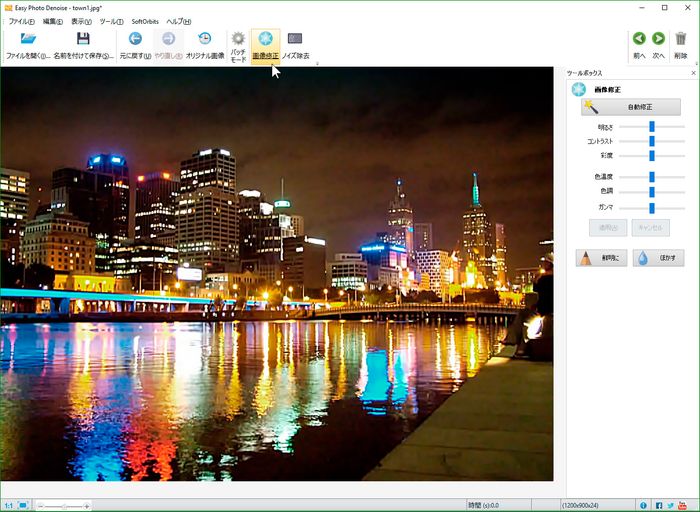The height and width of the screenshot is (512, 700).
Task: Select the 画像修正 toolbar tool
Action: coord(266,46)
